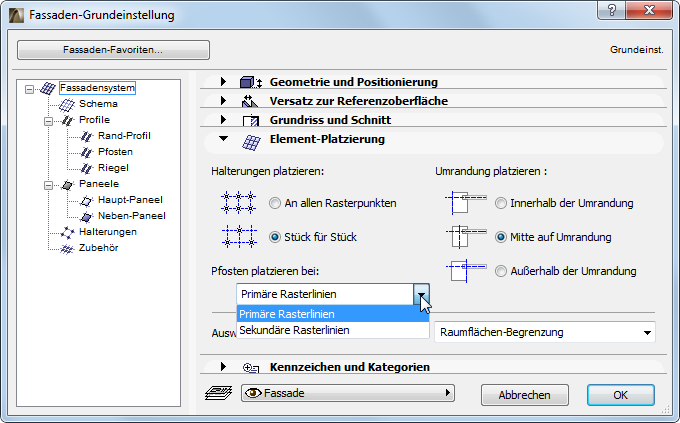Viewport: 680px width, 423px height.
Task: Select Primäre Rasterlinien from list
Action: click(333, 314)
